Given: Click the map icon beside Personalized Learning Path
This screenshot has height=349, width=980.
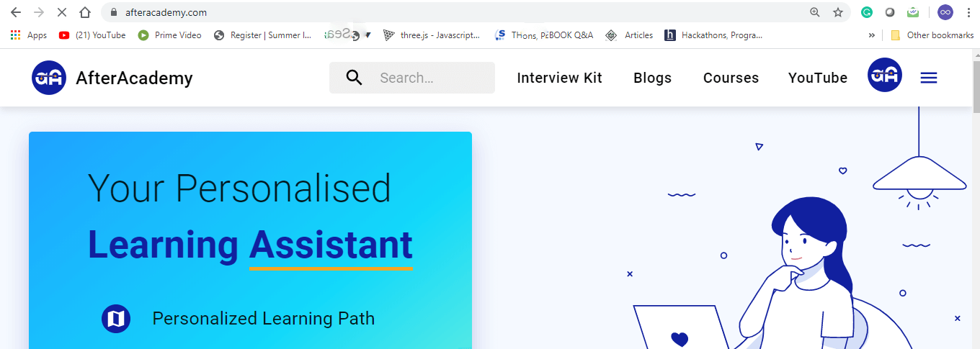Looking at the screenshot, I should pos(115,319).
